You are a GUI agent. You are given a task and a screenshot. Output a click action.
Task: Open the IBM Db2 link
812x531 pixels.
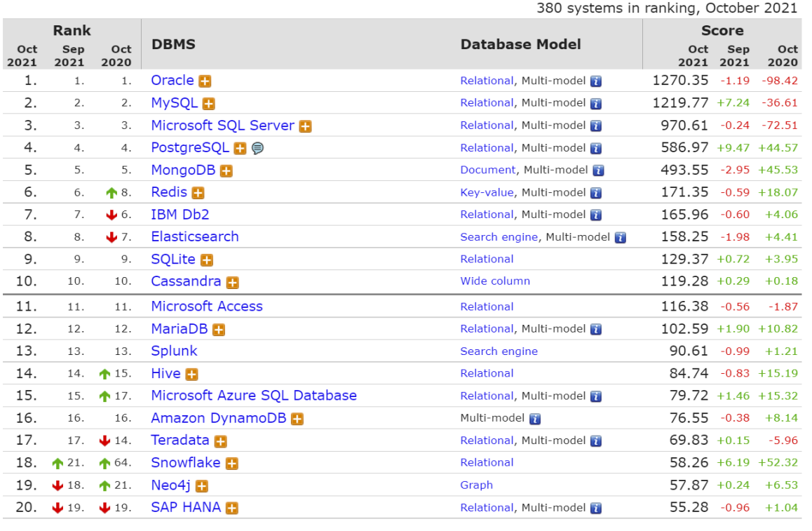(180, 215)
